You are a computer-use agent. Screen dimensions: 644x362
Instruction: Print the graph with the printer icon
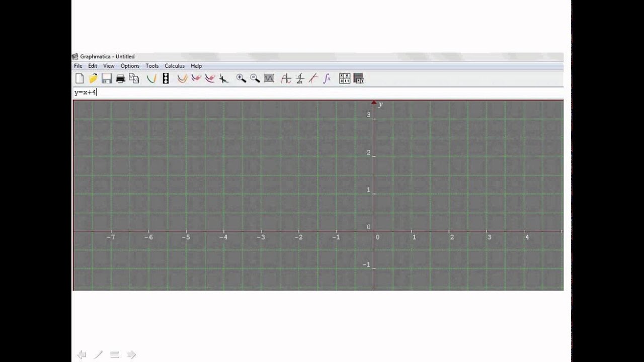click(120, 78)
